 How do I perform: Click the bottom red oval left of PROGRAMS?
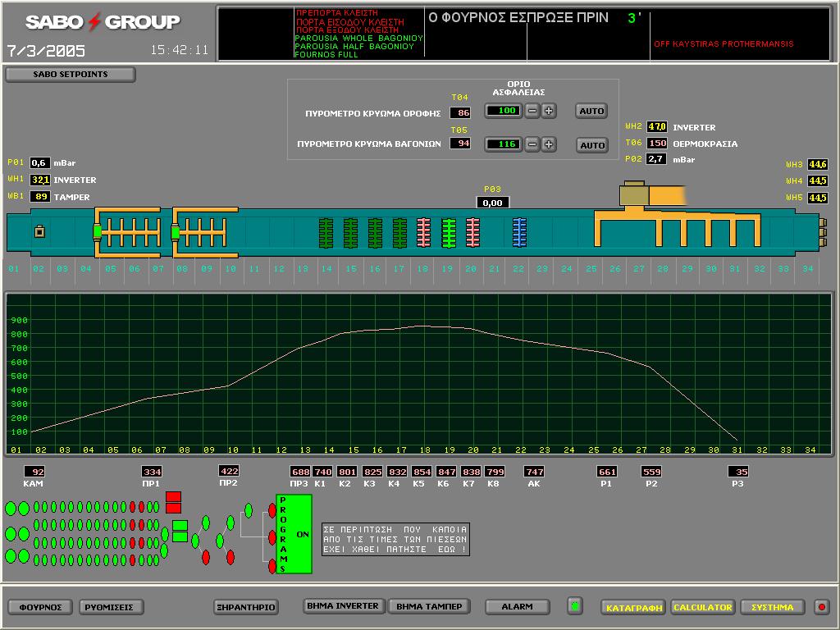coord(272,566)
